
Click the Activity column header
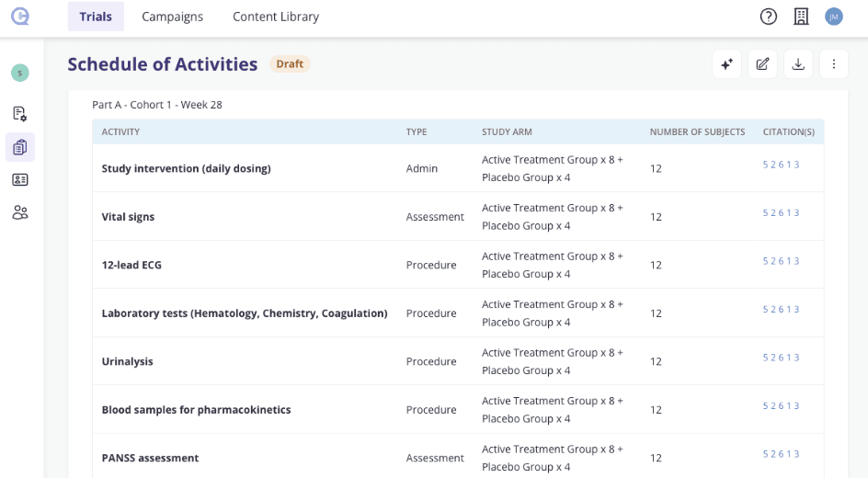coord(120,132)
